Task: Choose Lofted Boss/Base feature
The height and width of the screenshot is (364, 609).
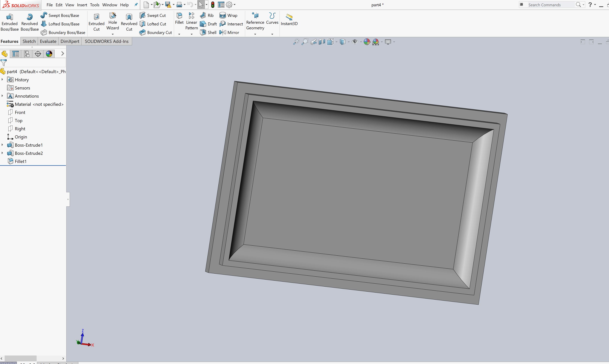Action: (x=60, y=24)
